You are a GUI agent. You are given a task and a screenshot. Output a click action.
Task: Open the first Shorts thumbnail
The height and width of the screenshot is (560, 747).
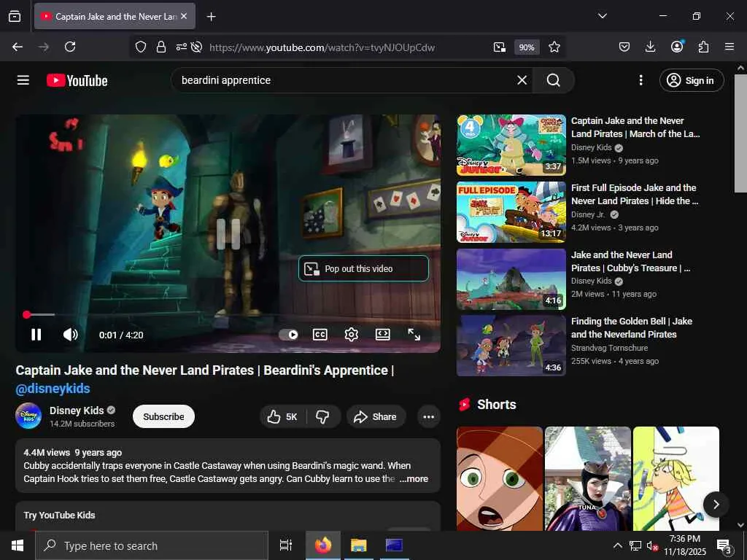point(499,478)
